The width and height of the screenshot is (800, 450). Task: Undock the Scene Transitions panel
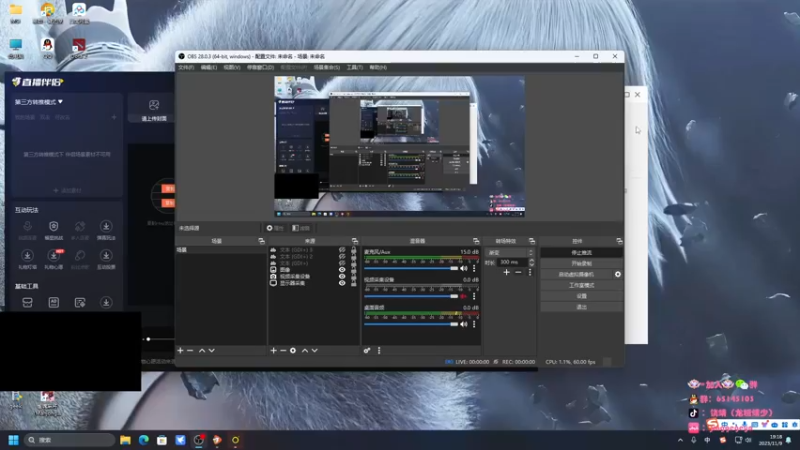coord(532,241)
